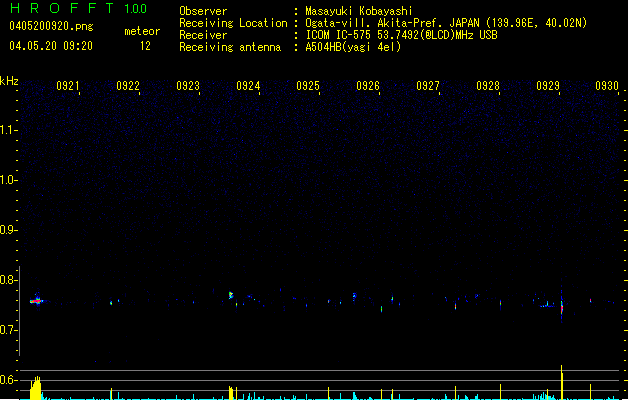
Task: Click the 0.7 kHz axis label
Action: [x=8, y=330]
